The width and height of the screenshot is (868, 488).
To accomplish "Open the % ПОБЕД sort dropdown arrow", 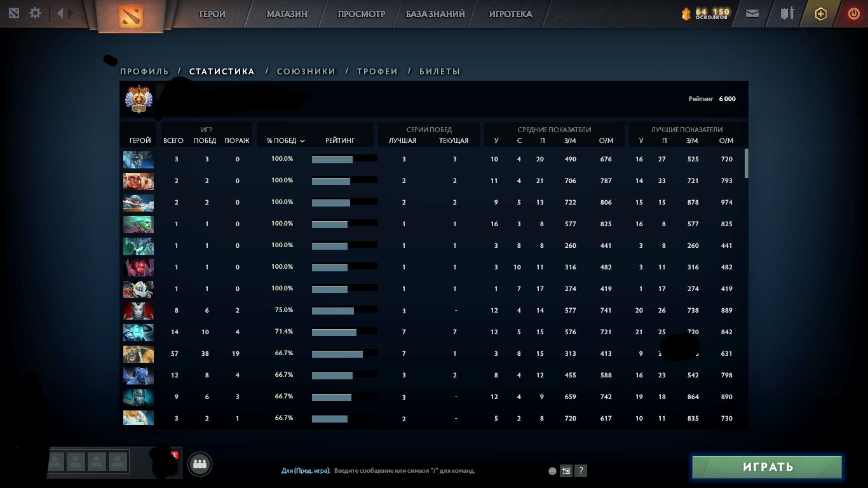I will point(302,141).
